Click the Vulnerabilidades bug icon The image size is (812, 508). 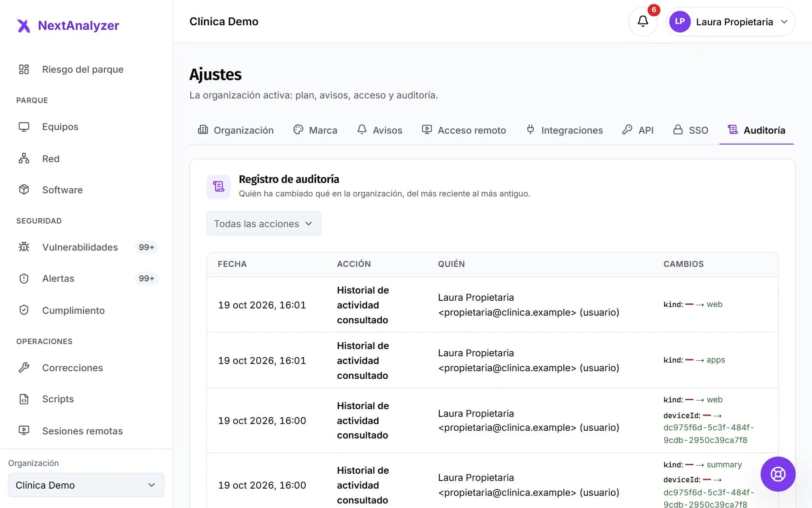[24, 247]
